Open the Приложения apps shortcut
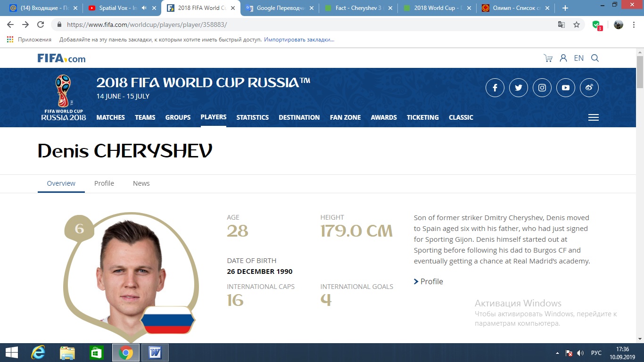The image size is (644, 362). pos(29,40)
